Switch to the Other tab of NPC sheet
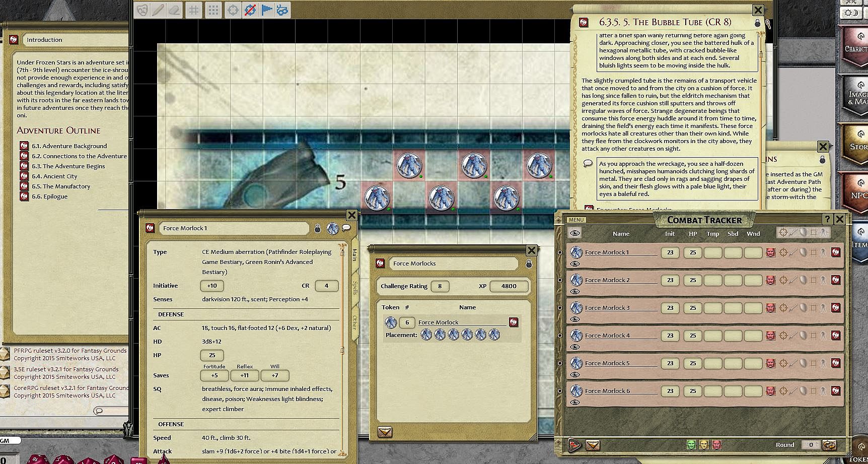The height and width of the screenshot is (464, 868). click(x=355, y=322)
